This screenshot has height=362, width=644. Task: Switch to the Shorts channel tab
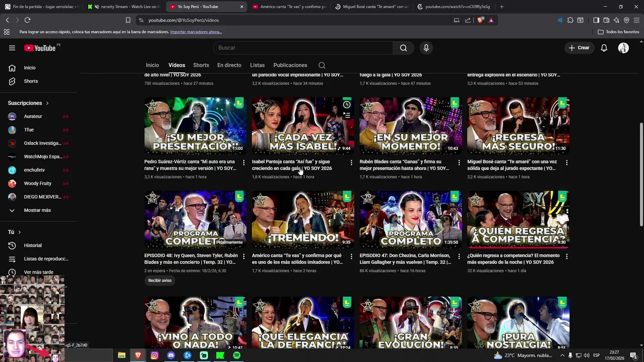tap(201, 65)
